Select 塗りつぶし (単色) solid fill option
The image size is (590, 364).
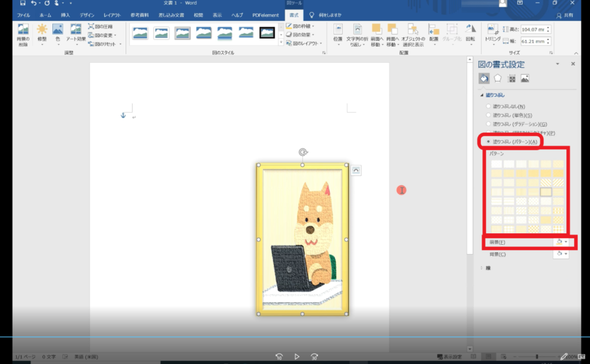pos(489,115)
